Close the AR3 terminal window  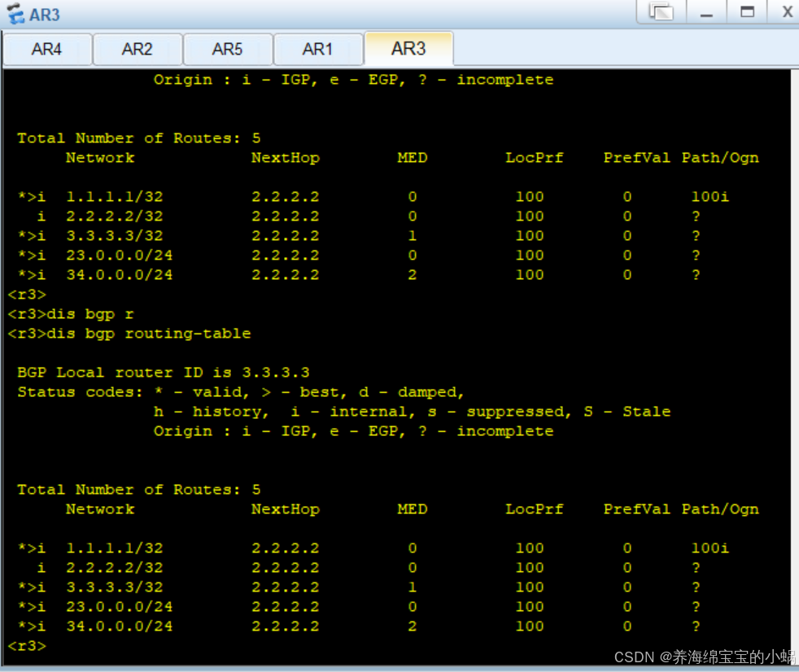coord(788,11)
